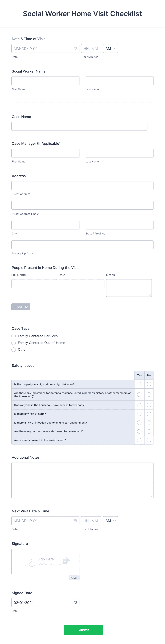Click the City field under Address
This screenshot has height=644, width=165.
point(45,225)
